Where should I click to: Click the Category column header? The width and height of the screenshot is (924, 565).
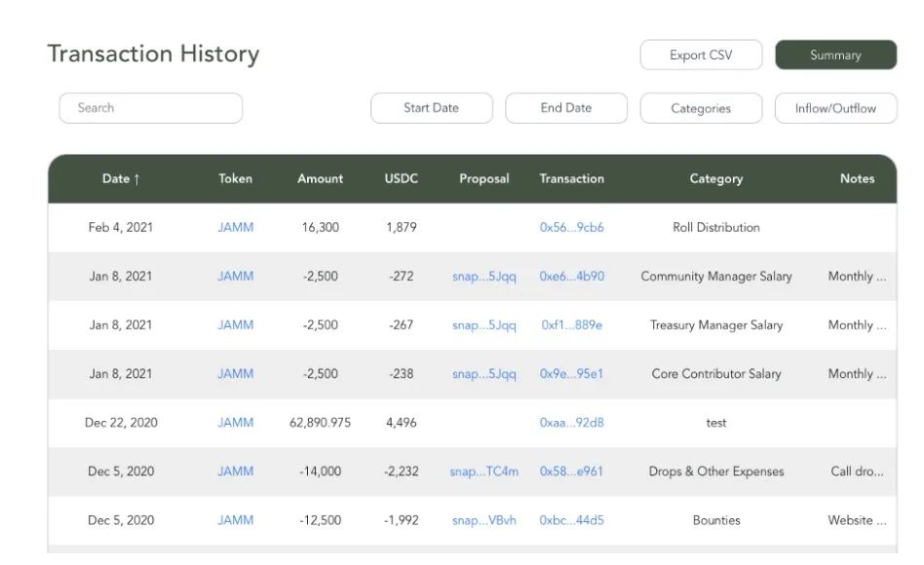715,179
